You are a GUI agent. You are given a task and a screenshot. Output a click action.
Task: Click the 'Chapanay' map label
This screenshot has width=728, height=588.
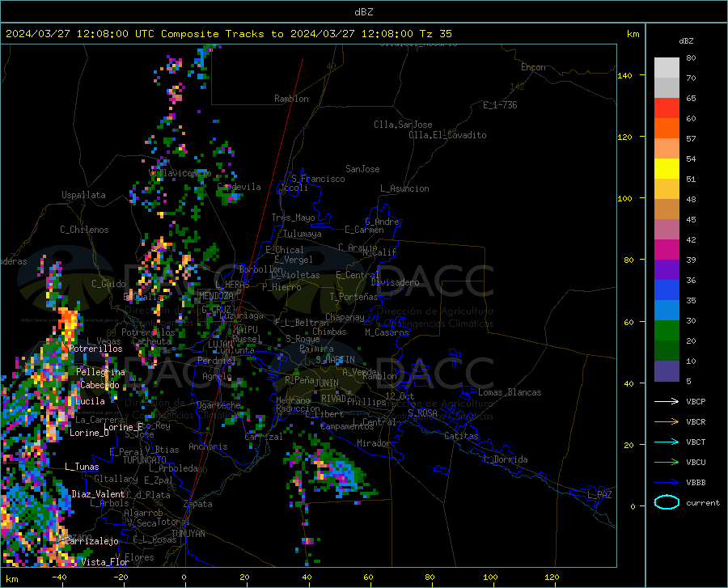click(x=345, y=317)
